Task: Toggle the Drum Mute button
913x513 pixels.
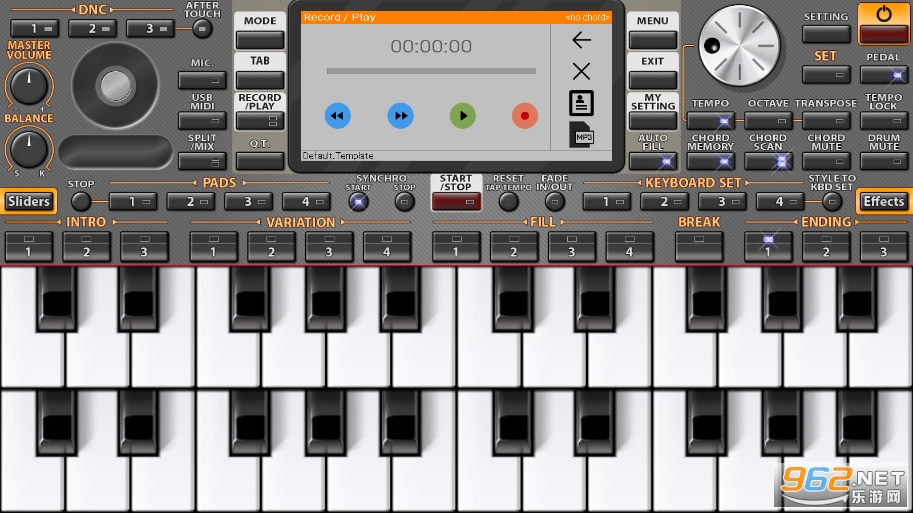Action: (883, 161)
